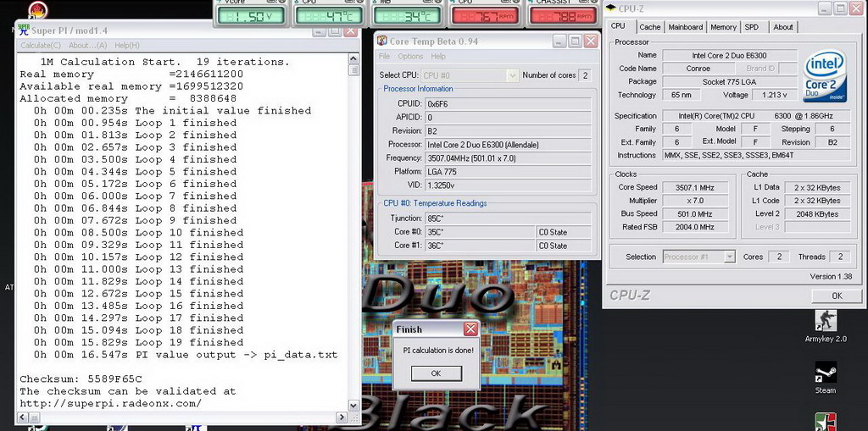Open the Armykey 2.0 desktop shortcut
The height and width of the screenshot is (431, 868).
826,327
